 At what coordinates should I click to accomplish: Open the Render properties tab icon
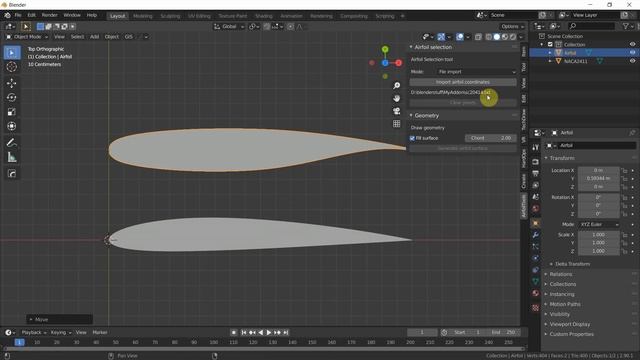click(536, 162)
